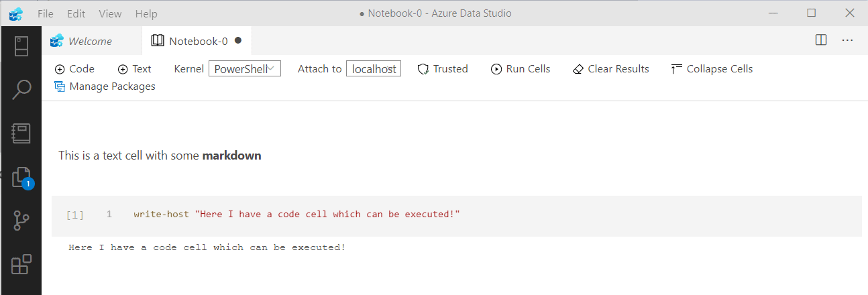Open the Attach to localhost dropdown
This screenshot has height=295, width=868.
374,69
